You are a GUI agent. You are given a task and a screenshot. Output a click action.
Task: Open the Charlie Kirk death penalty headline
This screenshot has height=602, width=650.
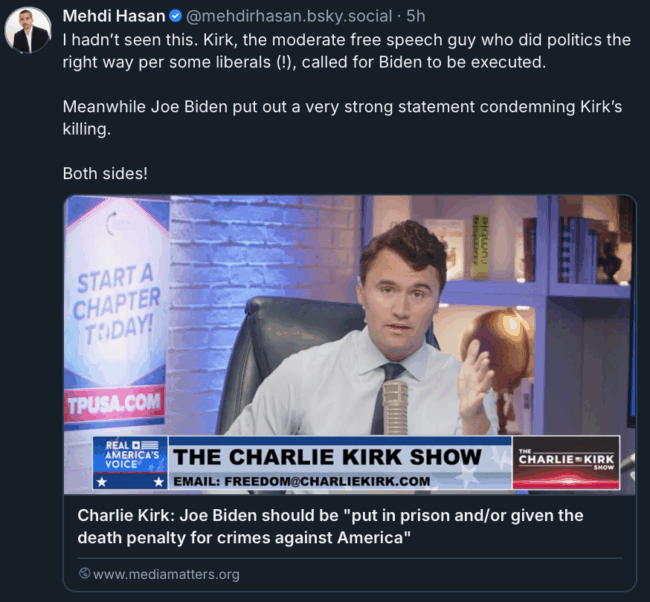[330, 527]
